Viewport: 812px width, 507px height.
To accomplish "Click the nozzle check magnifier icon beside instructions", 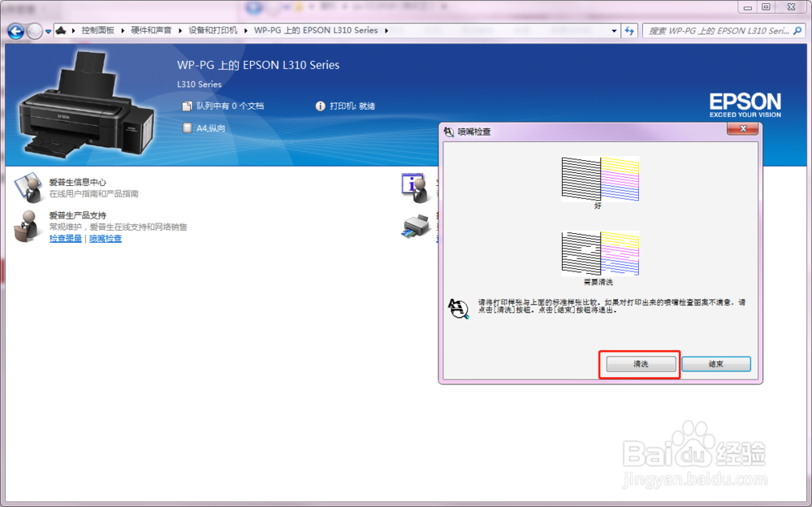I will (458, 309).
